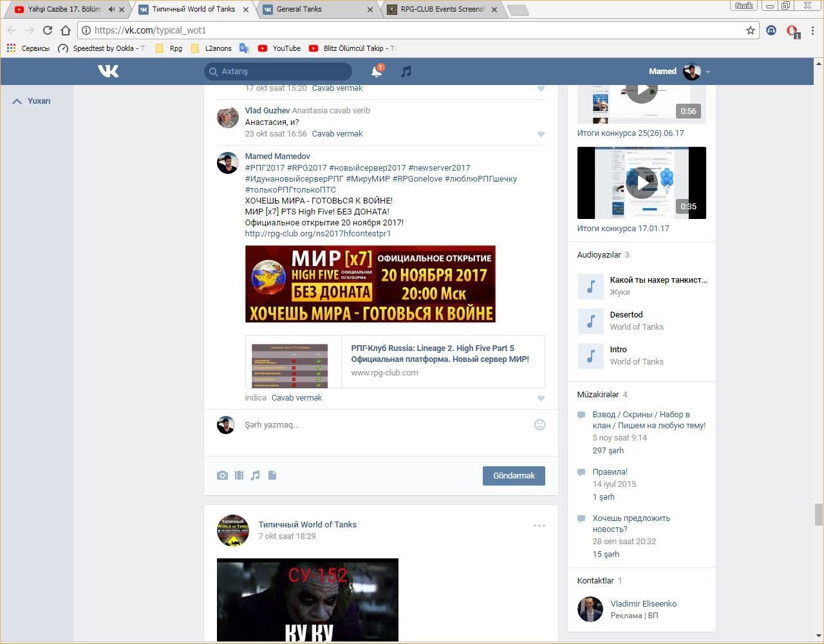This screenshot has height=644, width=824.
Task: Click the browser home icon
Action: [65, 30]
